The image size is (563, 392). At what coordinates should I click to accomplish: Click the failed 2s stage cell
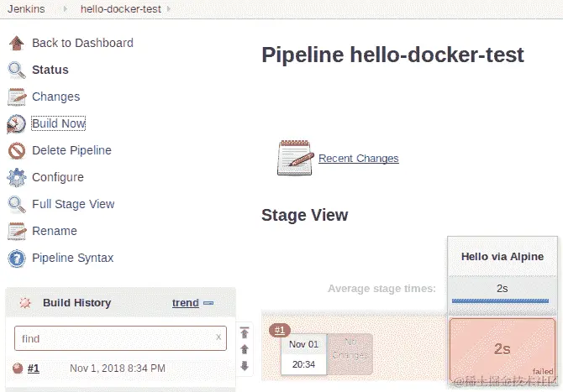[502, 349]
